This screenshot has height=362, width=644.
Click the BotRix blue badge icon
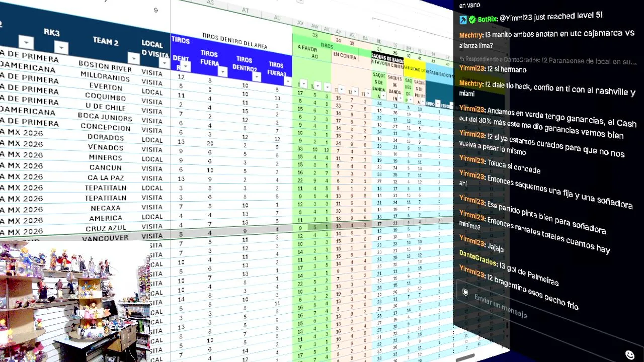[x=463, y=20]
